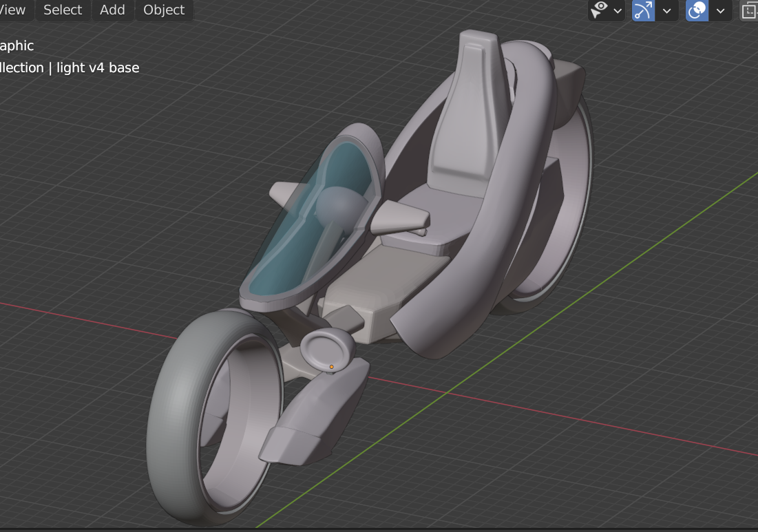758x532 pixels.
Task: Click the 'light v4 base' collection label text
Action: (98, 67)
